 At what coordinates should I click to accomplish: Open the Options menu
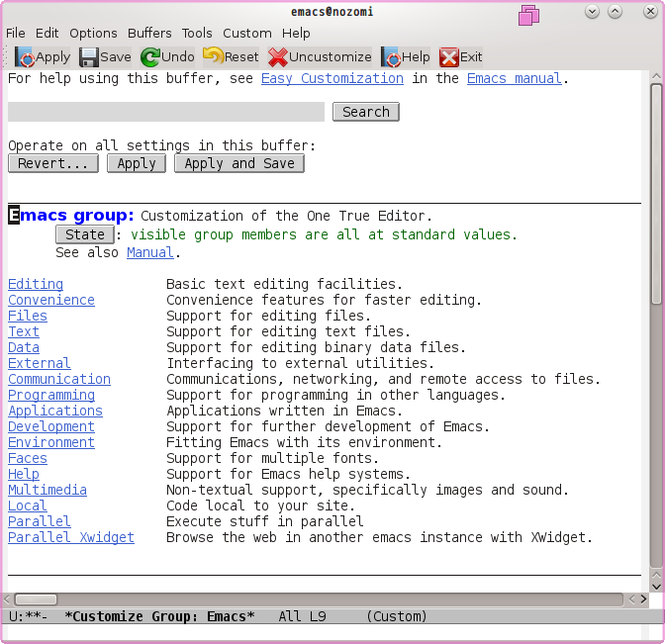(x=93, y=33)
